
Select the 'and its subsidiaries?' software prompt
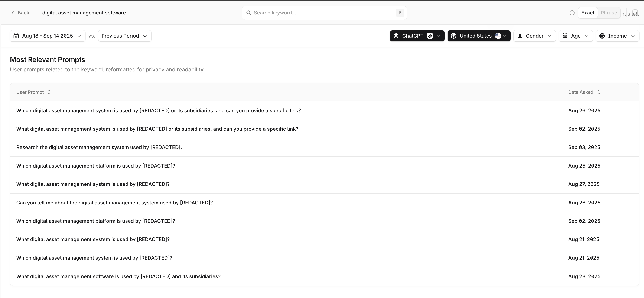click(x=324, y=276)
